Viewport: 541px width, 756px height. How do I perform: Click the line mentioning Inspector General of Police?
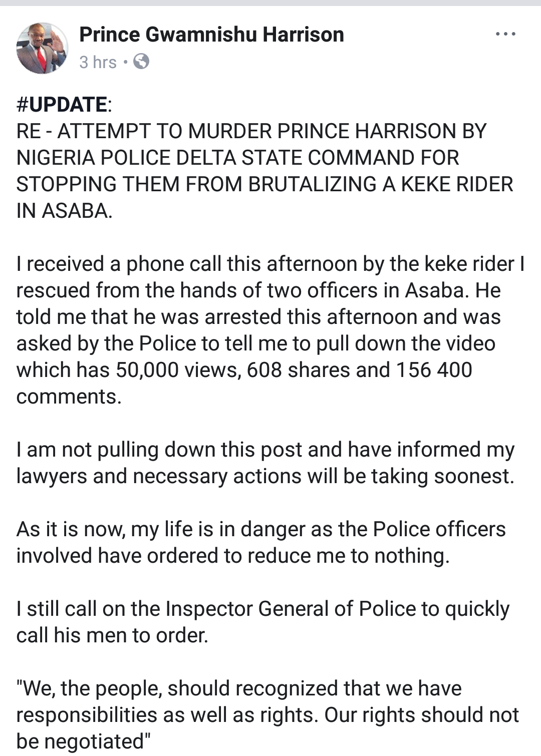[263, 609]
